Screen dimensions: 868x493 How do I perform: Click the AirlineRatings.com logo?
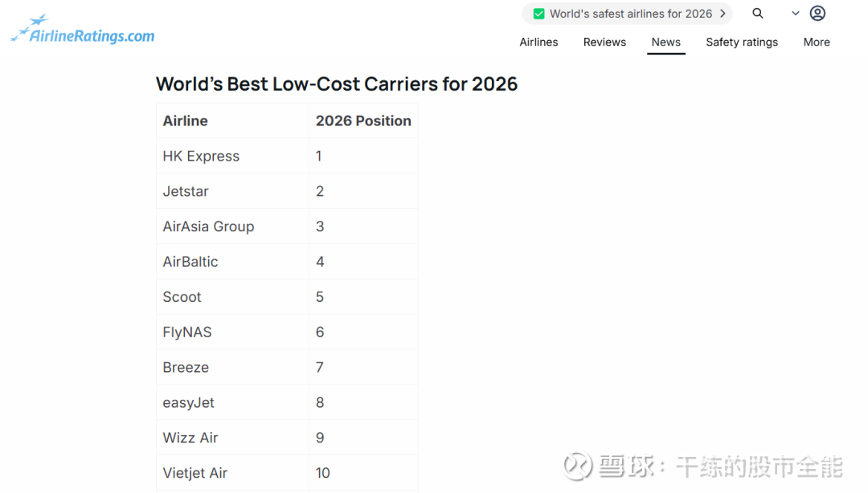click(82, 30)
